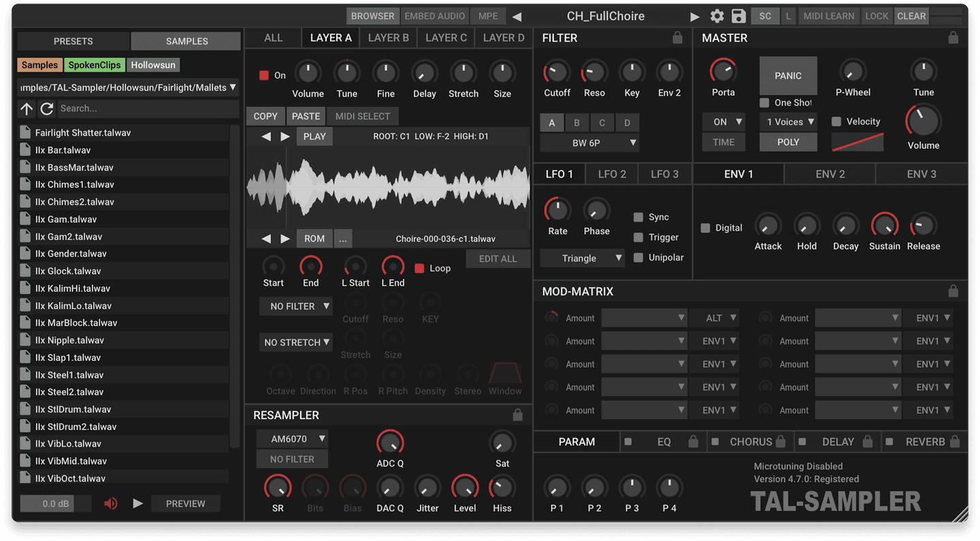Toggle Loop for the sample

(x=419, y=268)
